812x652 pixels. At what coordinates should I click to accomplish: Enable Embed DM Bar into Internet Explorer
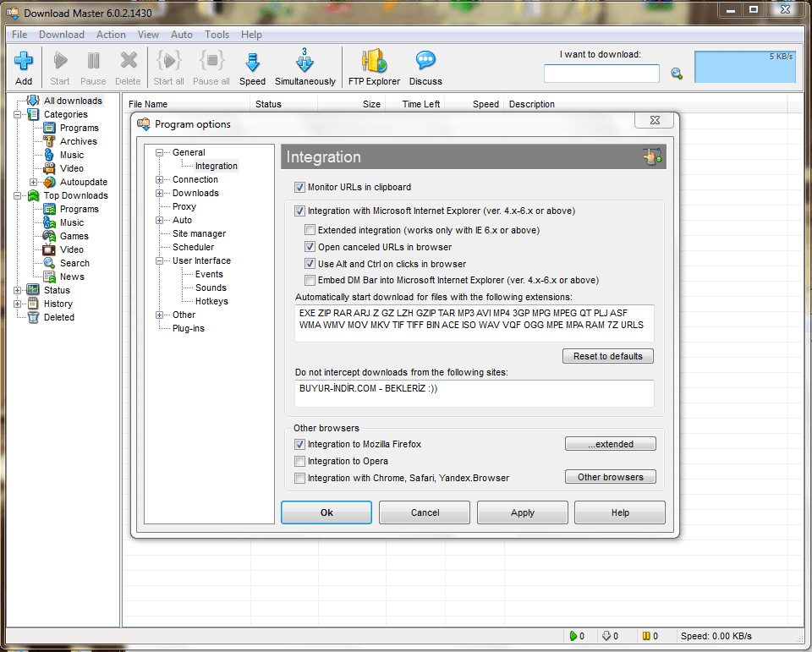pyautogui.click(x=310, y=280)
